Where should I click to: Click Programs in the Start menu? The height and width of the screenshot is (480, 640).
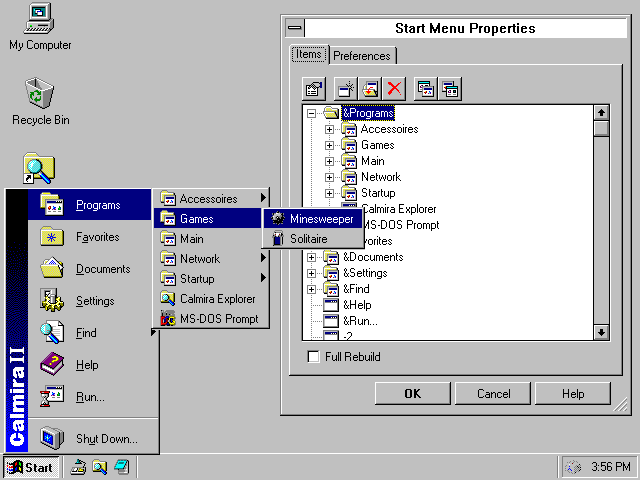[90, 205]
